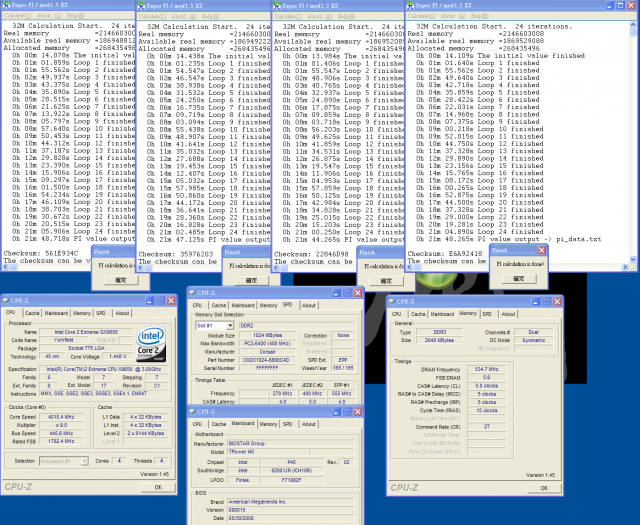Viewport: 640px width, 525px height.
Task: Open Help menu in checksum 22846D98 Super PI
Action: (347, 16)
